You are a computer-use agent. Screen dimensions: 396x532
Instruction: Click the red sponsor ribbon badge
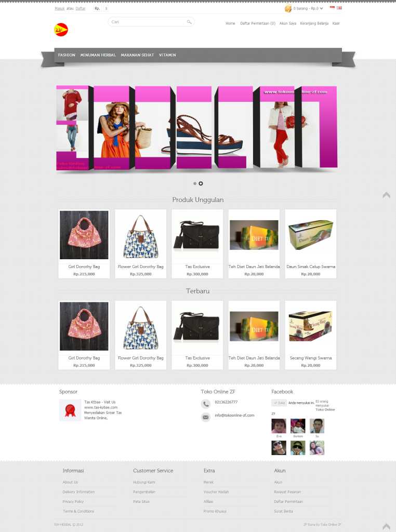(x=70, y=410)
